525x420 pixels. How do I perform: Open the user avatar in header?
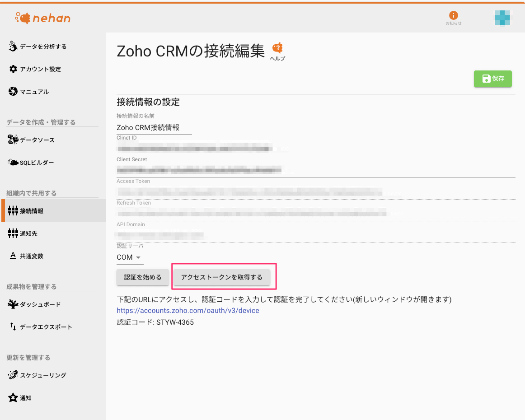pos(502,18)
